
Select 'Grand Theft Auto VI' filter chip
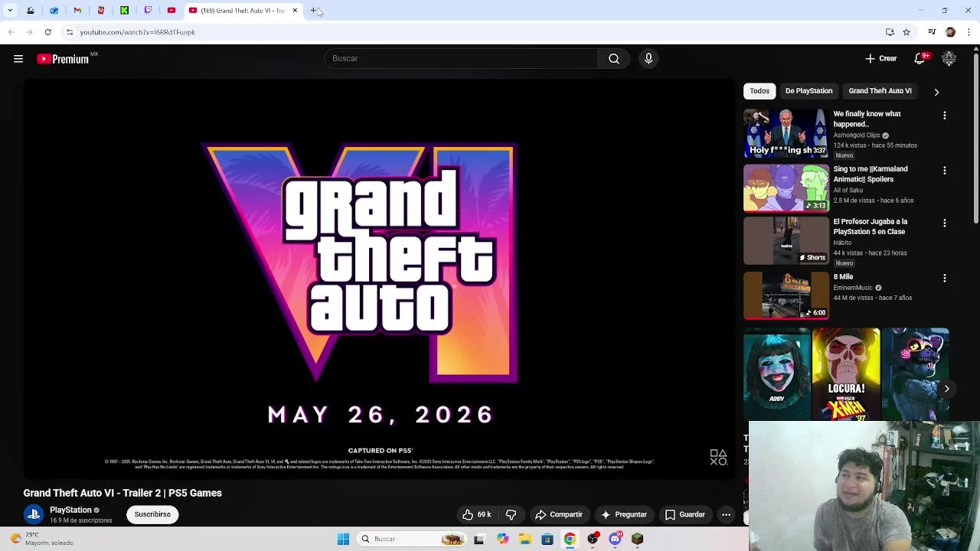tap(880, 91)
